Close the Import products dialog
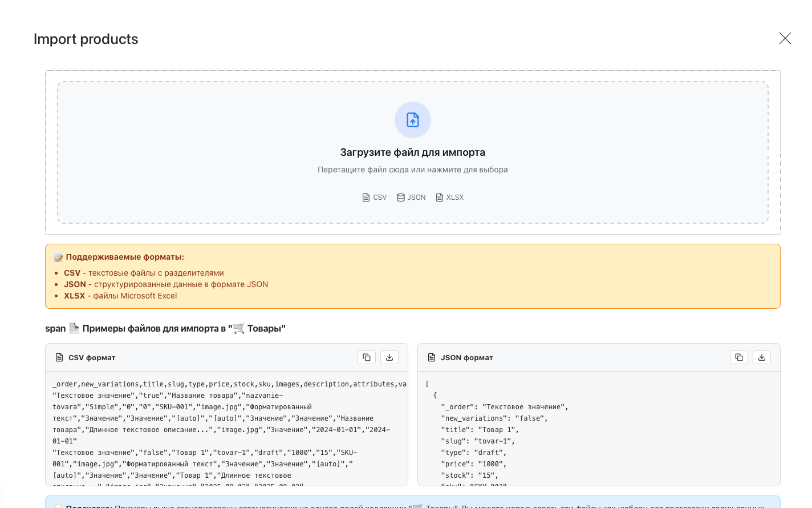Screen dimensions: 812x508 tap(785, 38)
